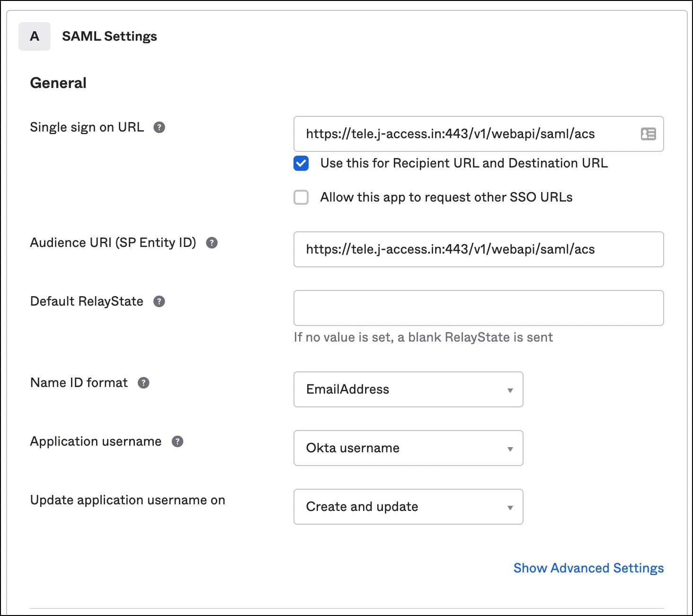Screen dimensions: 693x616
Task: Click the contact card icon in the SSO URL field
Action: coord(648,134)
